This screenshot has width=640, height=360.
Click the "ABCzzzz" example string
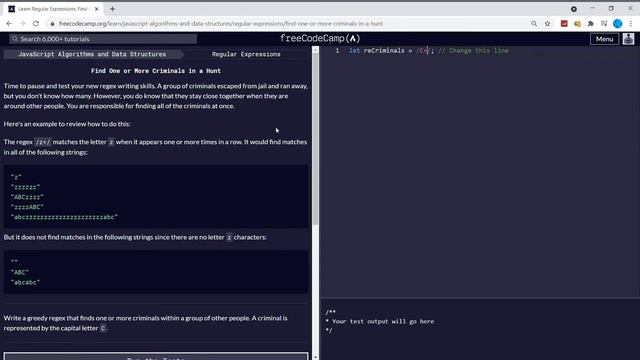[x=27, y=197]
